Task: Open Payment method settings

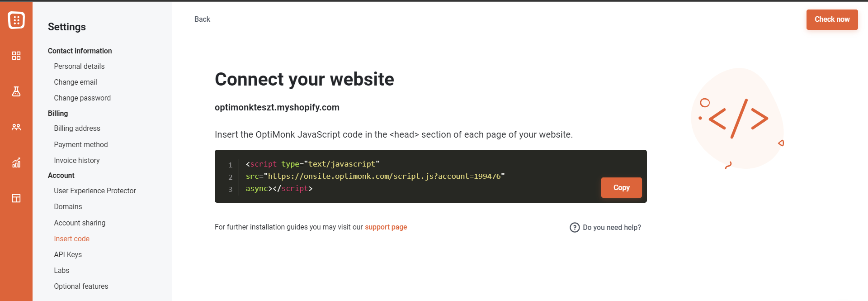Action: tap(81, 144)
